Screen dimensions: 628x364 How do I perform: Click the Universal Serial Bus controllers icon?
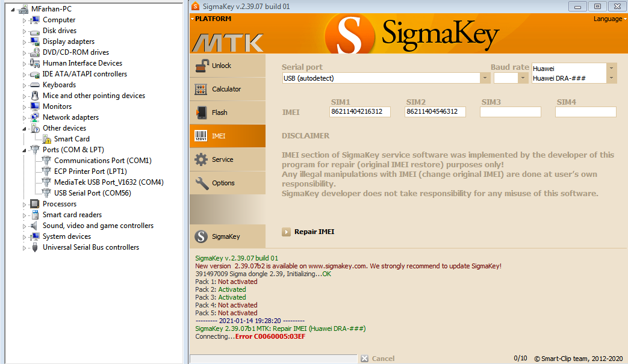click(35, 247)
